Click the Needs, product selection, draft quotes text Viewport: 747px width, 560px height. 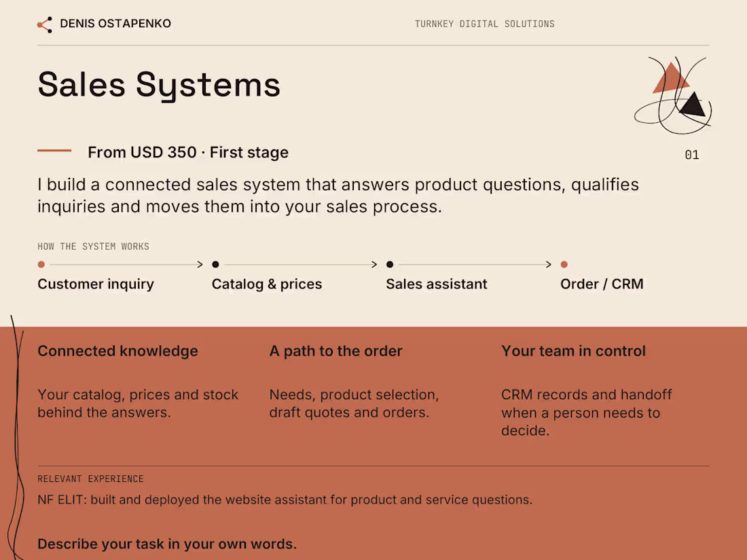[x=354, y=403]
